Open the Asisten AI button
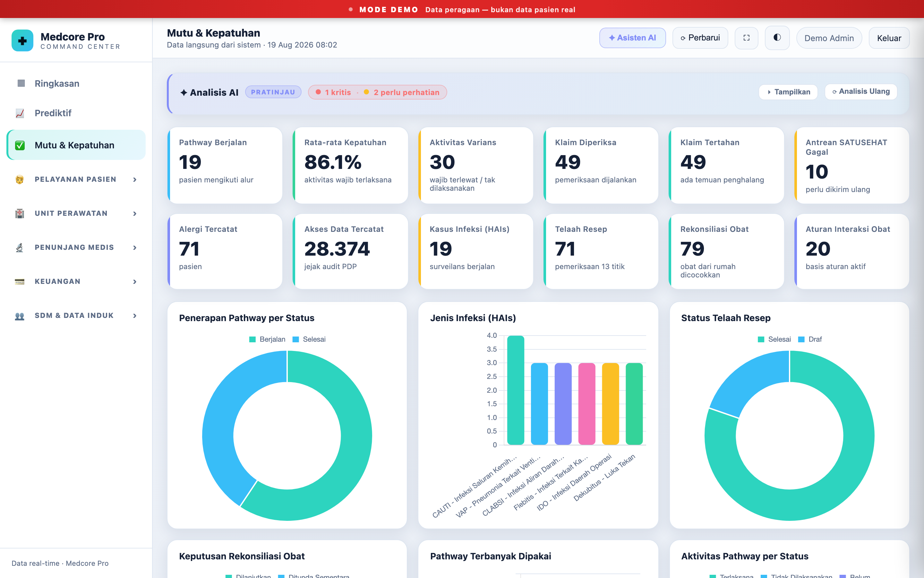Viewport: 924px width, 578px height. pos(632,38)
